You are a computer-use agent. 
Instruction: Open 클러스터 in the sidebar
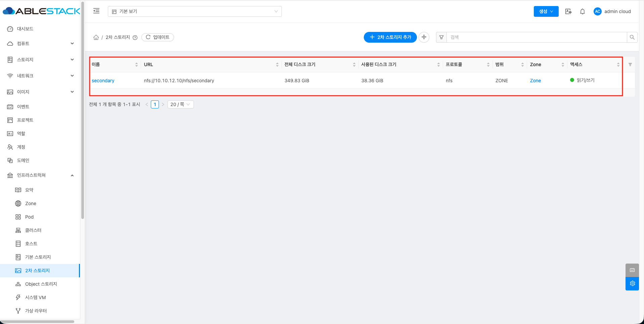coord(40,230)
